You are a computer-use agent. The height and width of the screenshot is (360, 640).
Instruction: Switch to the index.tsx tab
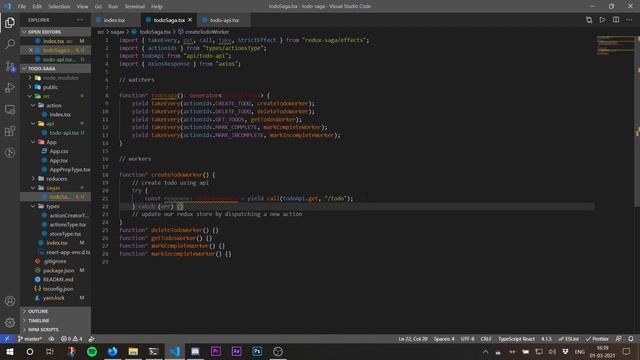click(114, 20)
